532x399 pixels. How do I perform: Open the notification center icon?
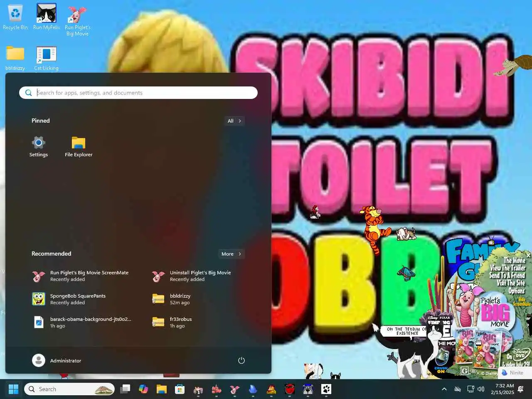[x=521, y=389]
